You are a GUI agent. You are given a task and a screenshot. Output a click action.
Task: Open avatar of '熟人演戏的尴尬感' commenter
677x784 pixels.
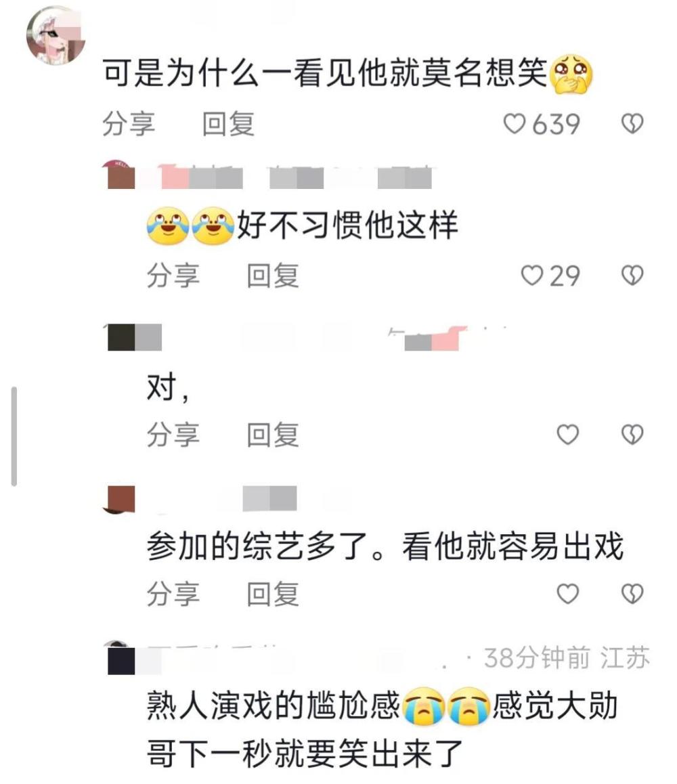click(121, 659)
